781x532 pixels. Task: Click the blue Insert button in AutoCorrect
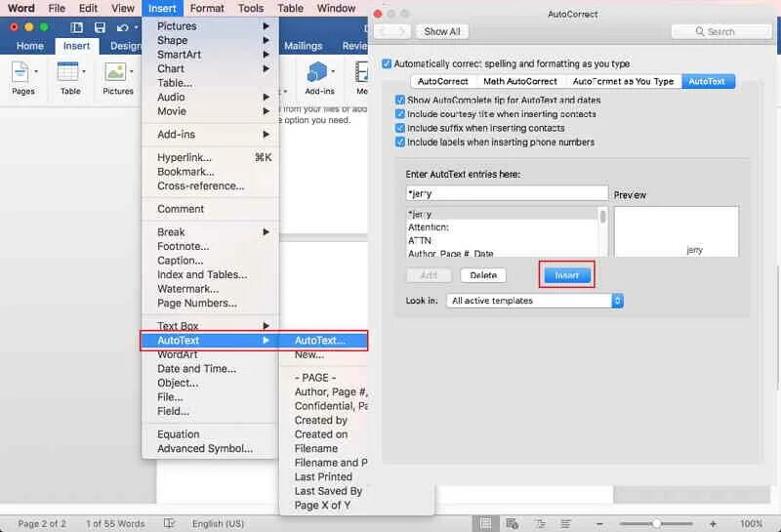click(567, 275)
